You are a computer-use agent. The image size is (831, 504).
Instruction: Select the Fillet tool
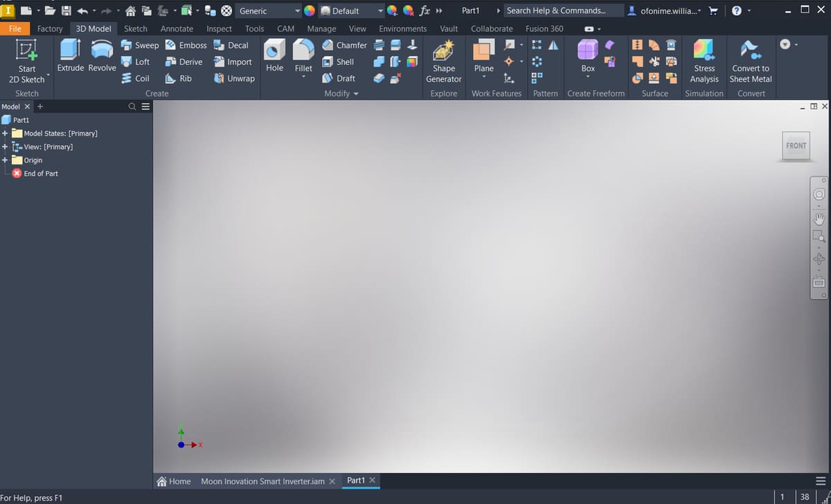tap(303, 55)
